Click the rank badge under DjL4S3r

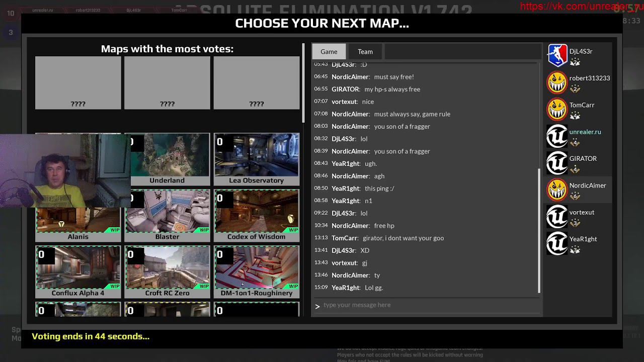click(x=575, y=62)
